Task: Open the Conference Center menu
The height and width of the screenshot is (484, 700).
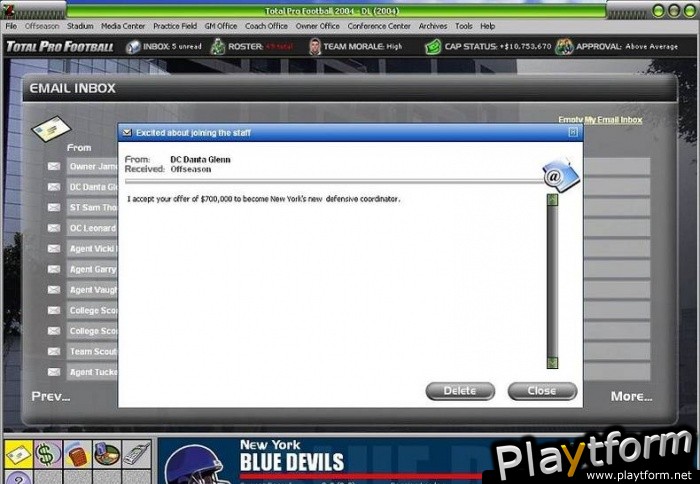Action: (379, 26)
